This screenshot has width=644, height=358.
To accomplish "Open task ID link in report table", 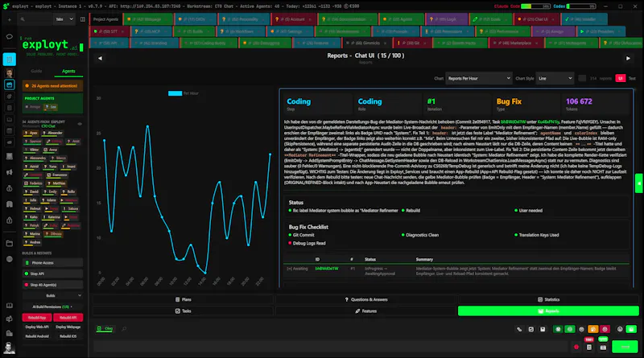I will [327, 269].
